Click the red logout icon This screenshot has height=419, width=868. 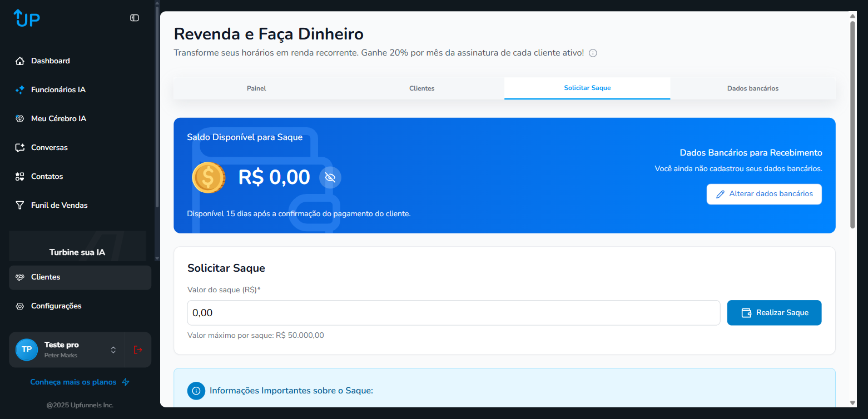[x=138, y=350]
